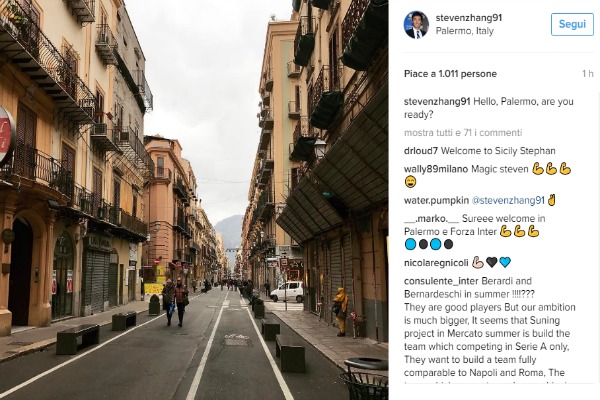600x400 pixels.
Task: Open drloud7 commenter profile
Action: click(421, 151)
